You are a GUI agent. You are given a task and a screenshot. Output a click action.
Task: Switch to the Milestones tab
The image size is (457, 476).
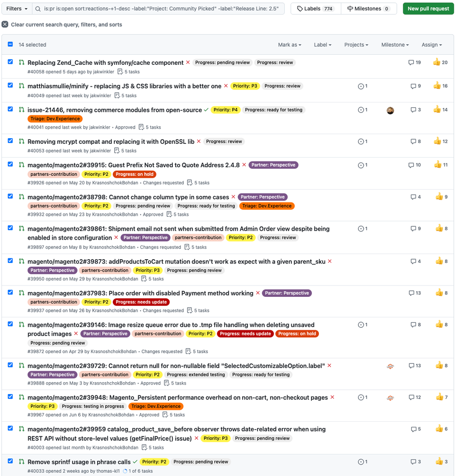point(369,9)
